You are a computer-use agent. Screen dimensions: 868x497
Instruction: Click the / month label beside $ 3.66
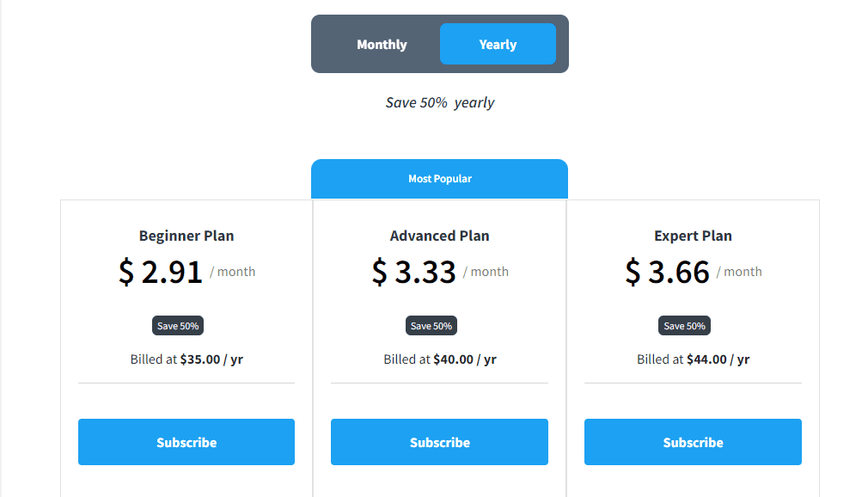click(739, 272)
